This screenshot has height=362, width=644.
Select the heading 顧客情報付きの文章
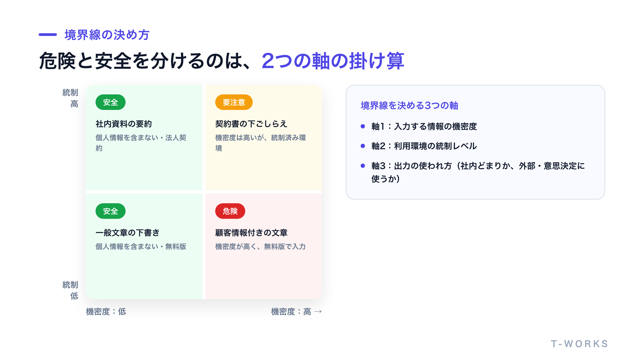click(x=251, y=233)
